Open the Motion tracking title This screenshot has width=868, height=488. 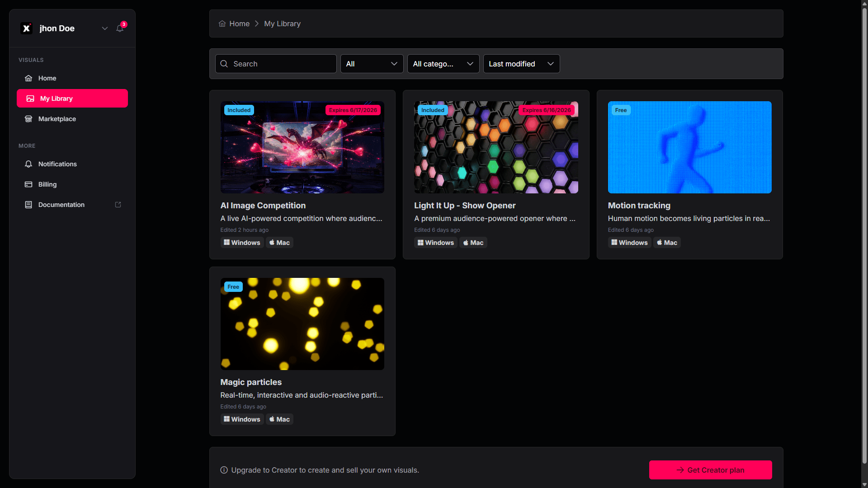639,206
